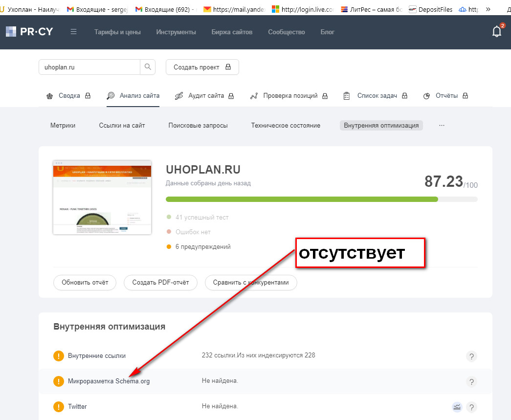Click Сравнить с конкурентами button

coord(251,283)
